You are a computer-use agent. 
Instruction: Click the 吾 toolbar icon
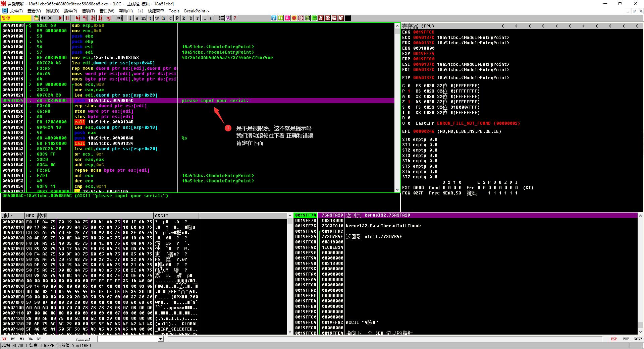[321, 18]
